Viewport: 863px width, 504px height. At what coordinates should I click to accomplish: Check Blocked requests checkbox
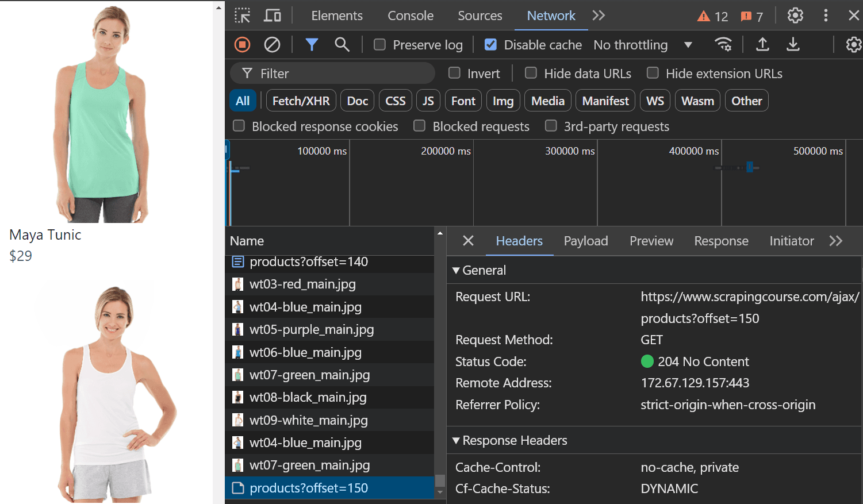pos(419,126)
